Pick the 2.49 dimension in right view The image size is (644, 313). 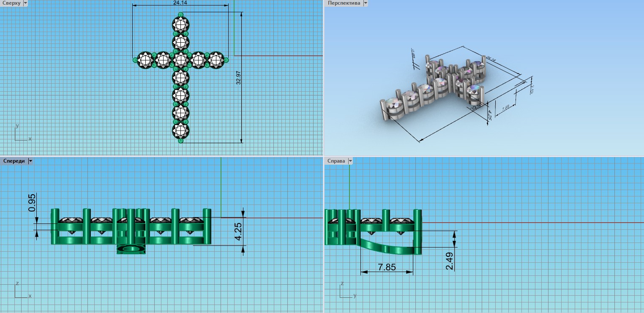click(x=449, y=261)
